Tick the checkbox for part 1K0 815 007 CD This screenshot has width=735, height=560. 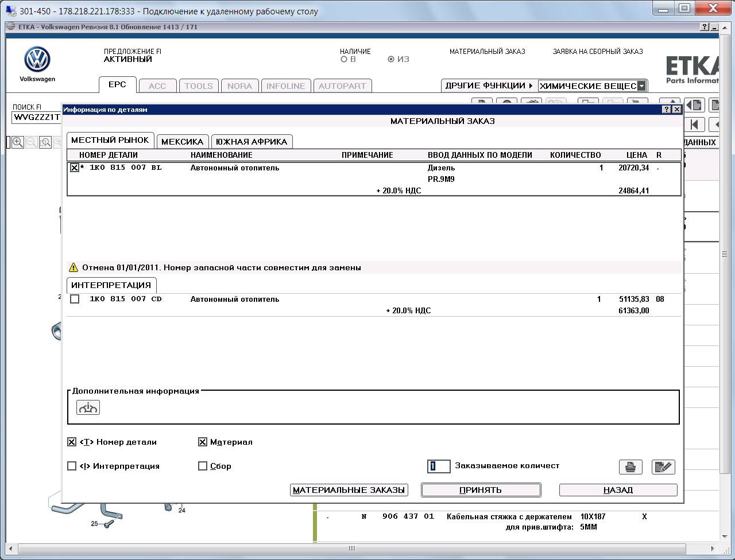click(75, 299)
